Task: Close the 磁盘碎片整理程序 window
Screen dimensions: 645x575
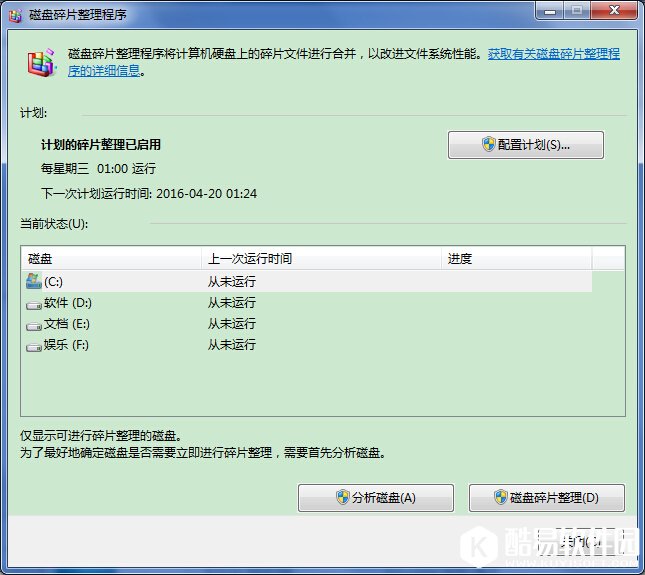Action: tap(614, 11)
